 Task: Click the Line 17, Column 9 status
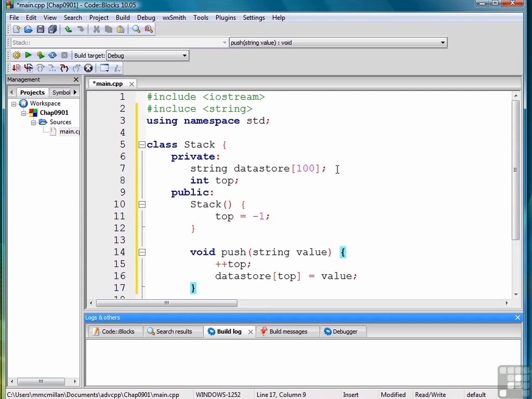tap(281, 395)
